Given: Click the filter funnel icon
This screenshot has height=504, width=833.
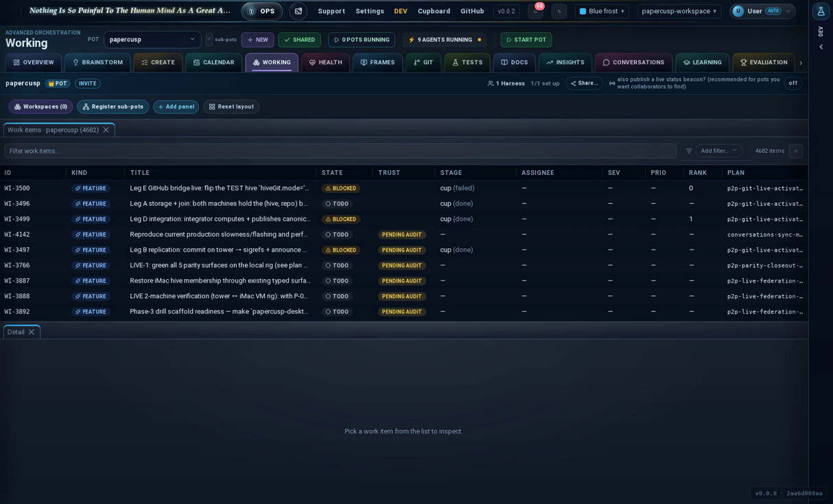Looking at the screenshot, I should click(x=689, y=151).
